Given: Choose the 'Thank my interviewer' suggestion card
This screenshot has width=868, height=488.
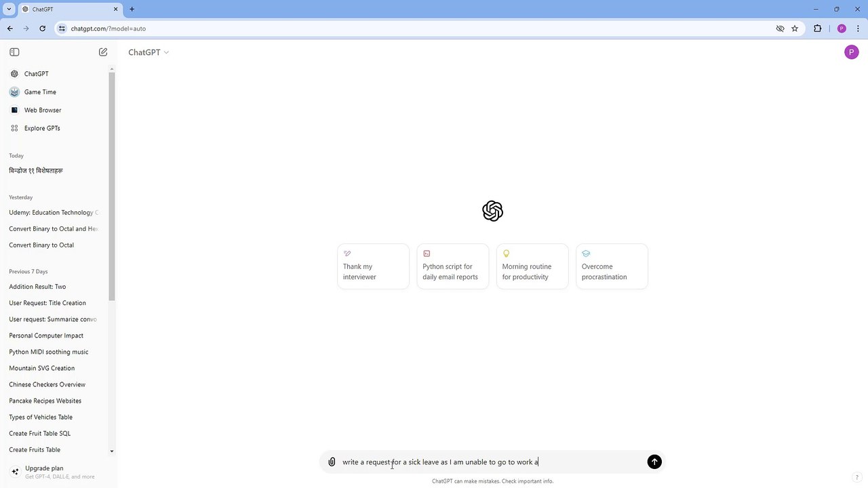Looking at the screenshot, I should pos(373,266).
